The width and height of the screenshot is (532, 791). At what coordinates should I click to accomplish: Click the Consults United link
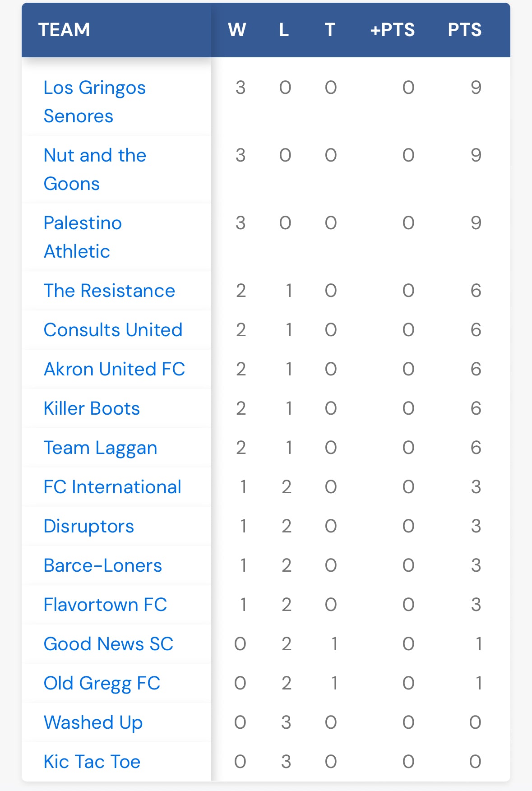(x=113, y=330)
